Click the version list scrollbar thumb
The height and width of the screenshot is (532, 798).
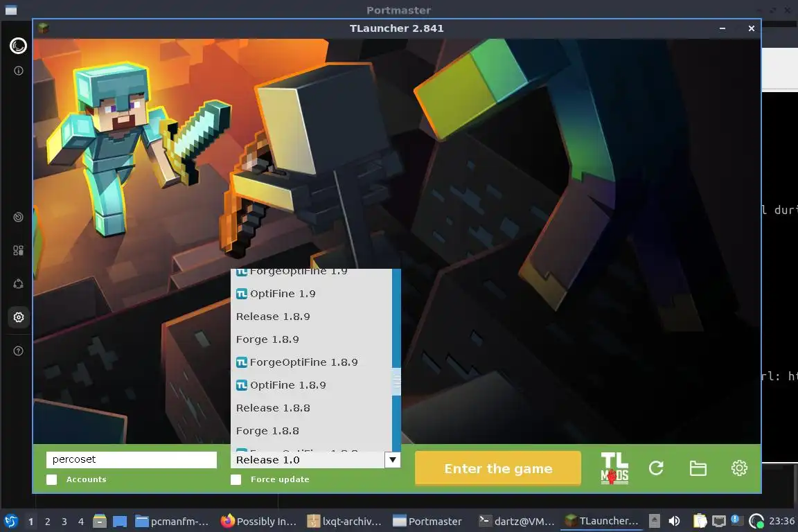tap(396, 382)
